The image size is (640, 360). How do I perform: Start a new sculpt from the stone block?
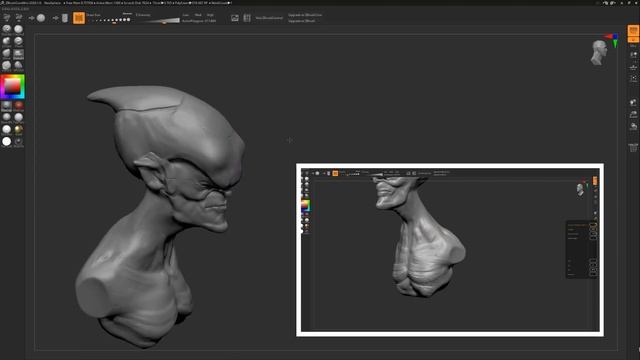tap(65, 18)
